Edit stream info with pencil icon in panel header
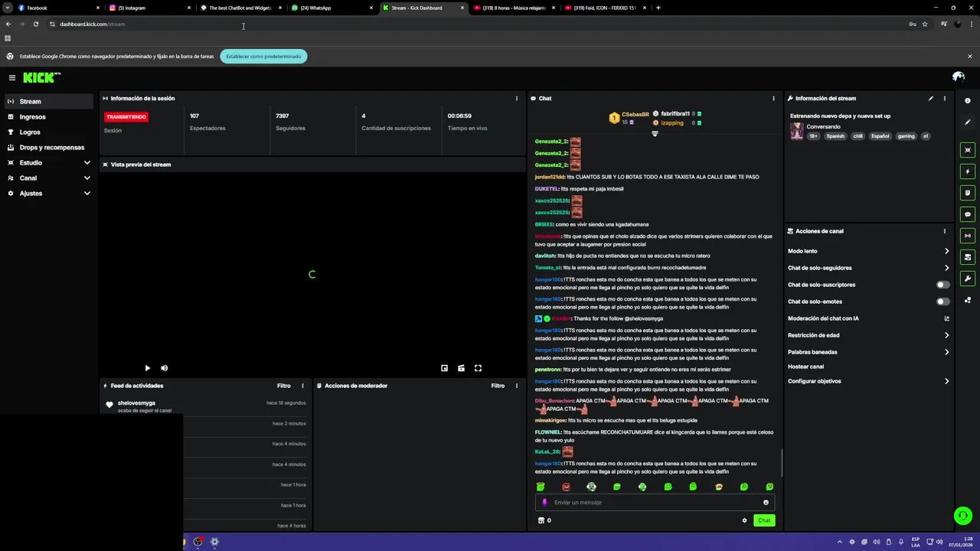The height and width of the screenshot is (551, 980). tap(931, 98)
